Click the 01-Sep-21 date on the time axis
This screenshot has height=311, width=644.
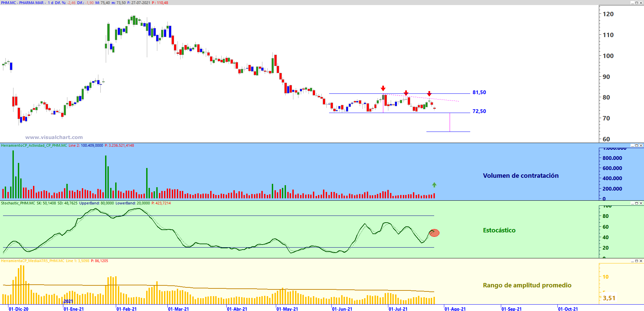point(512,309)
